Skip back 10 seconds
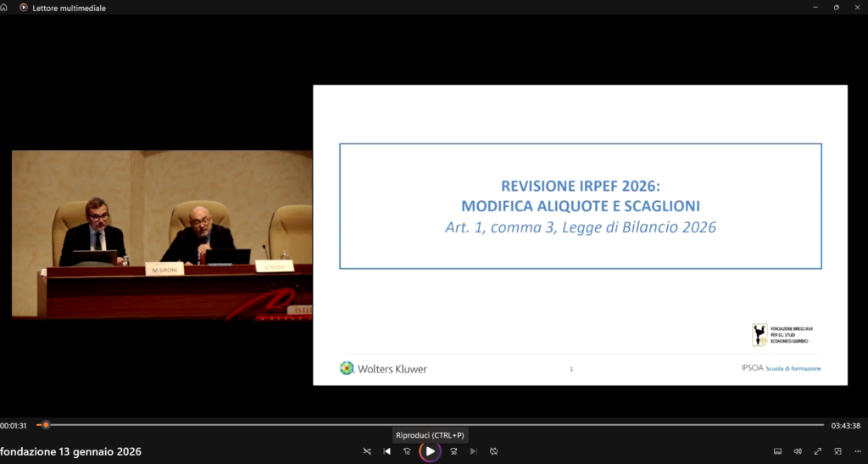Screen dimensions: 868x464 pos(408,451)
